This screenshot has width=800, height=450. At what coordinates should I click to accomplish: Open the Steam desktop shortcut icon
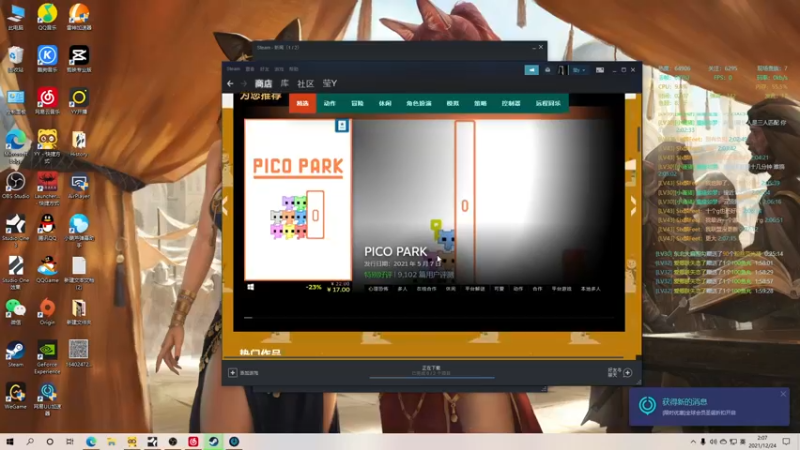(x=15, y=354)
